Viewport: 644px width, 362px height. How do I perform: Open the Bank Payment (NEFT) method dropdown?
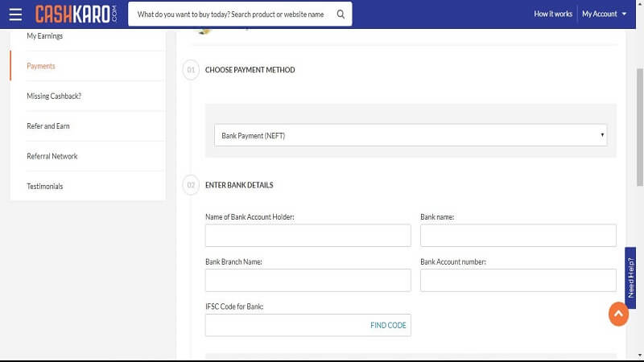[411, 135]
